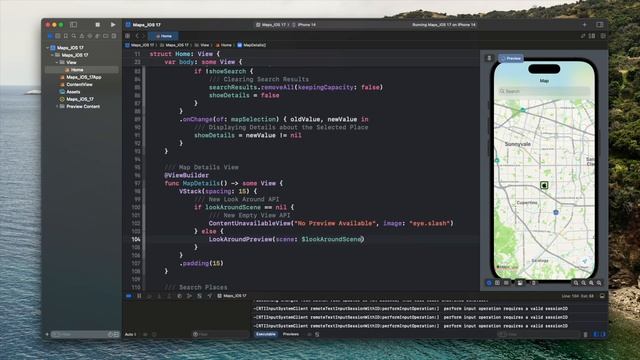Screen dimensions: 640x360
Task: Add an editor on the right
Action: point(603,36)
